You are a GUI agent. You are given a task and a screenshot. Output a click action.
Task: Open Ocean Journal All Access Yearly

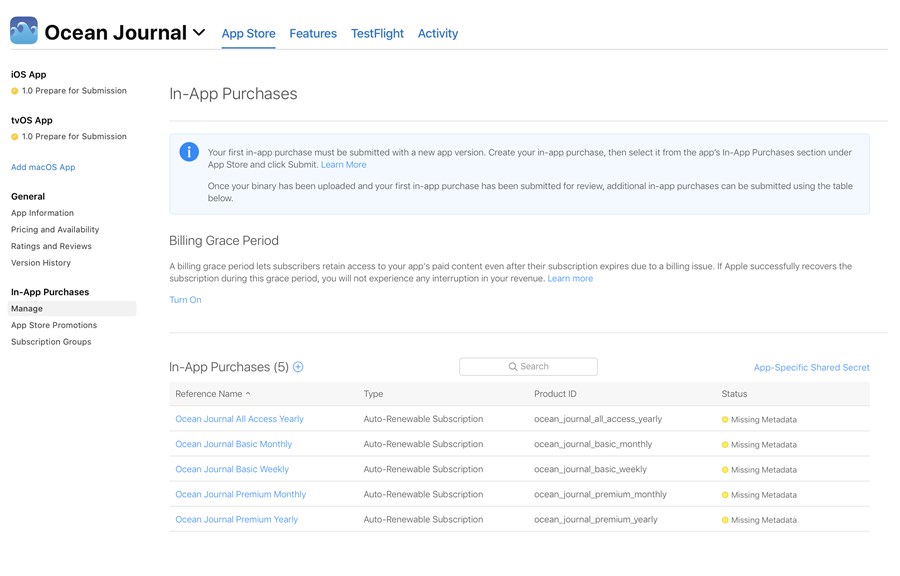click(239, 419)
